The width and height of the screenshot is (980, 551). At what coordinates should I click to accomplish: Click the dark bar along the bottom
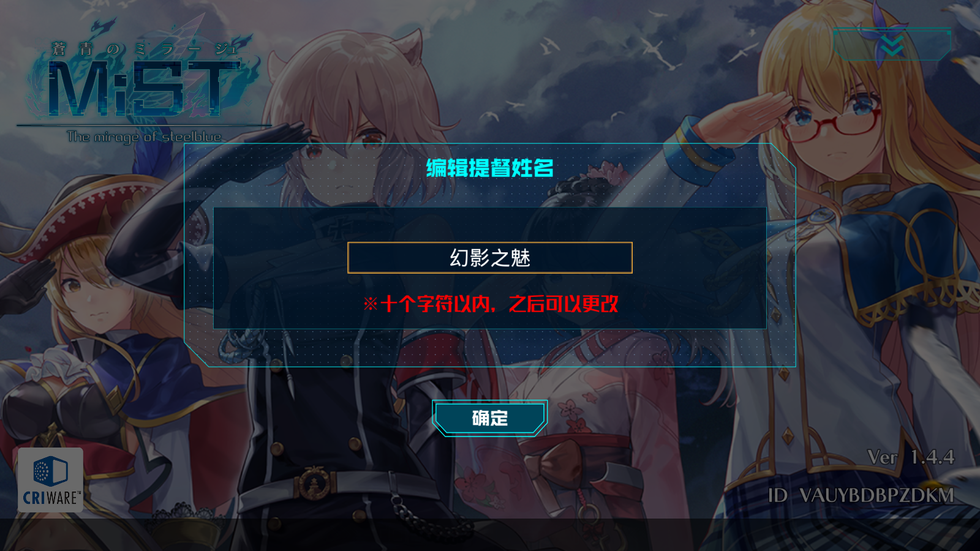(x=490, y=535)
